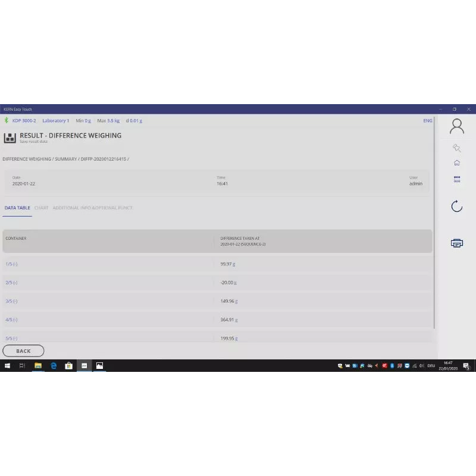Open the functions grid icon in sidebar
Screen dimensions: 476x476
tap(456, 178)
